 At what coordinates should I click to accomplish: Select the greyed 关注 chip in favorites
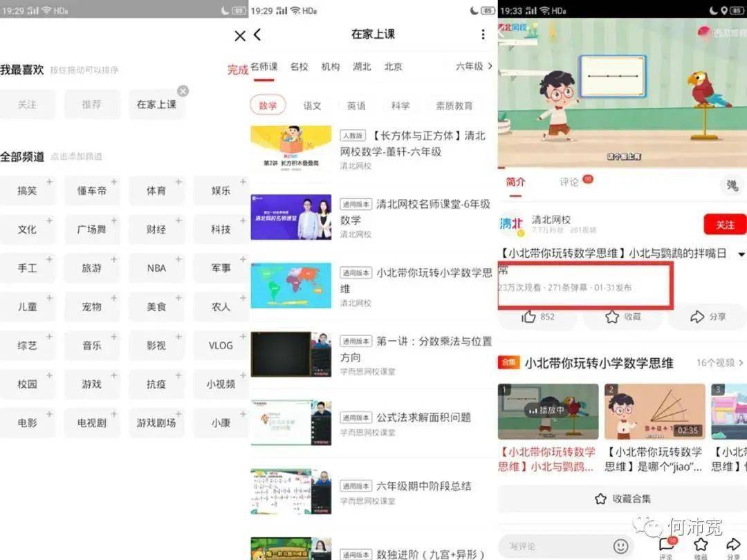coord(27,105)
